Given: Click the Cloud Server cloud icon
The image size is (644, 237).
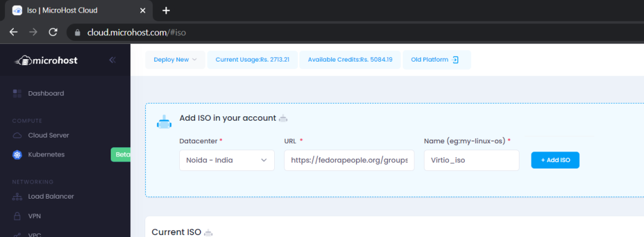Looking at the screenshot, I should point(17,135).
